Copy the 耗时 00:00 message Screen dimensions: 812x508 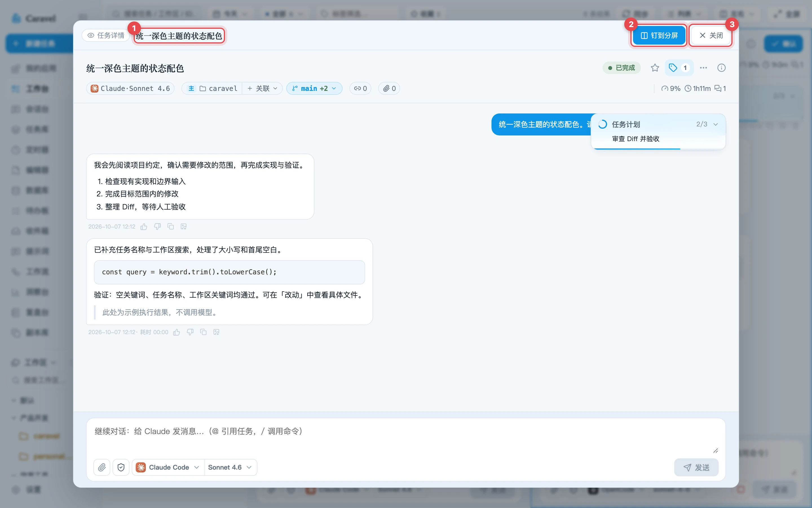203,332
